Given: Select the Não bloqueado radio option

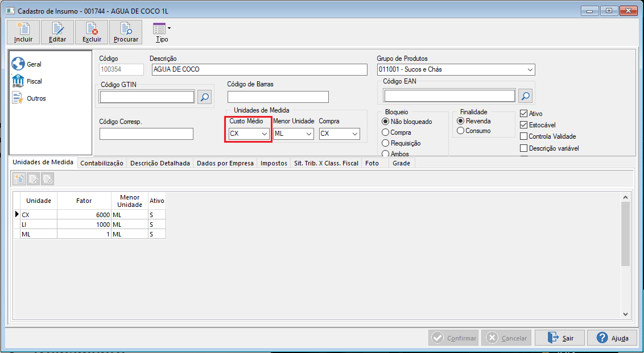Looking at the screenshot, I should point(385,122).
